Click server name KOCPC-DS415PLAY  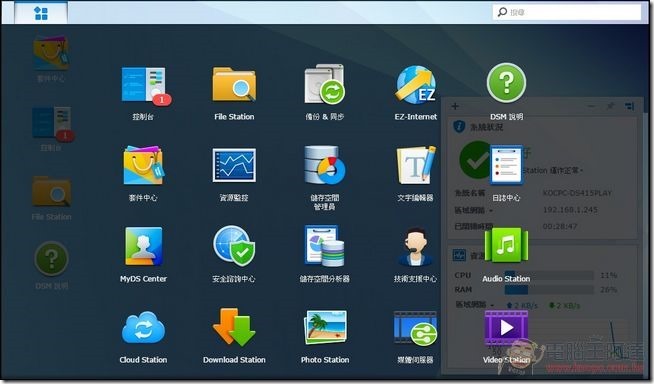click(577, 193)
